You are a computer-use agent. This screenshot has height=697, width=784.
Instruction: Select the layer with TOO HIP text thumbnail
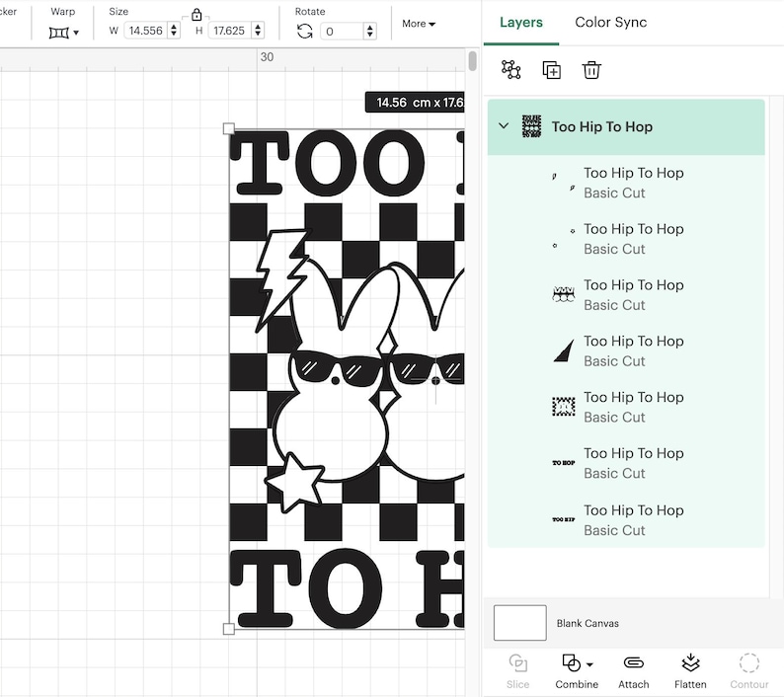pos(626,520)
